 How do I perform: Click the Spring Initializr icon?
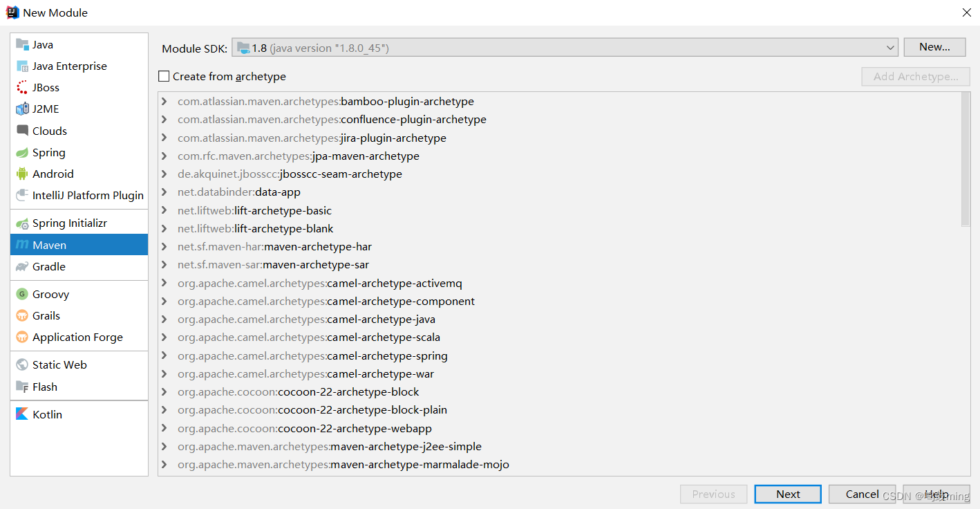22,223
